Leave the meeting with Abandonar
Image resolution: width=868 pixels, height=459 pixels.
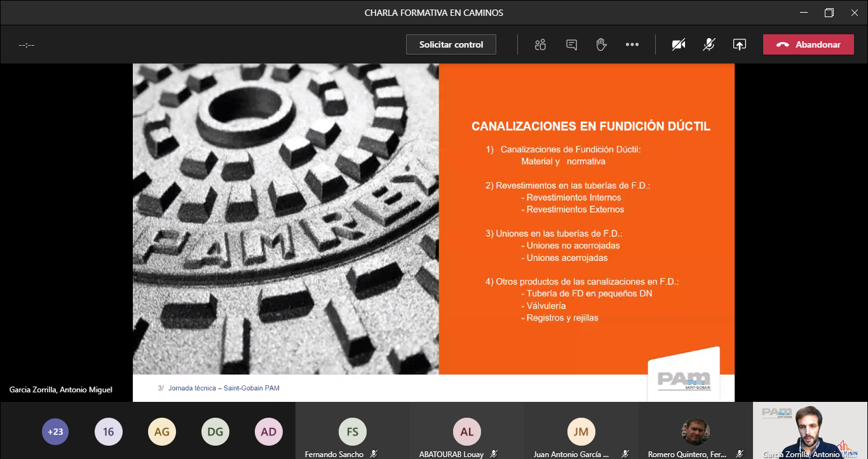(x=808, y=44)
